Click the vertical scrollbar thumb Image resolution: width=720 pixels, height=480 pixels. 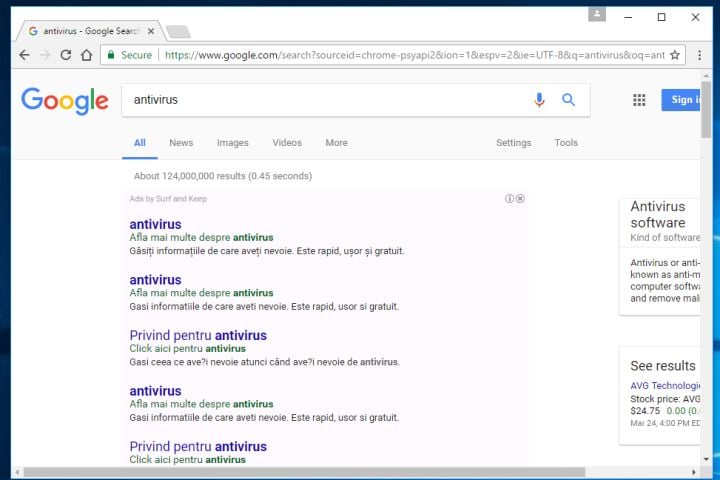point(706,109)
